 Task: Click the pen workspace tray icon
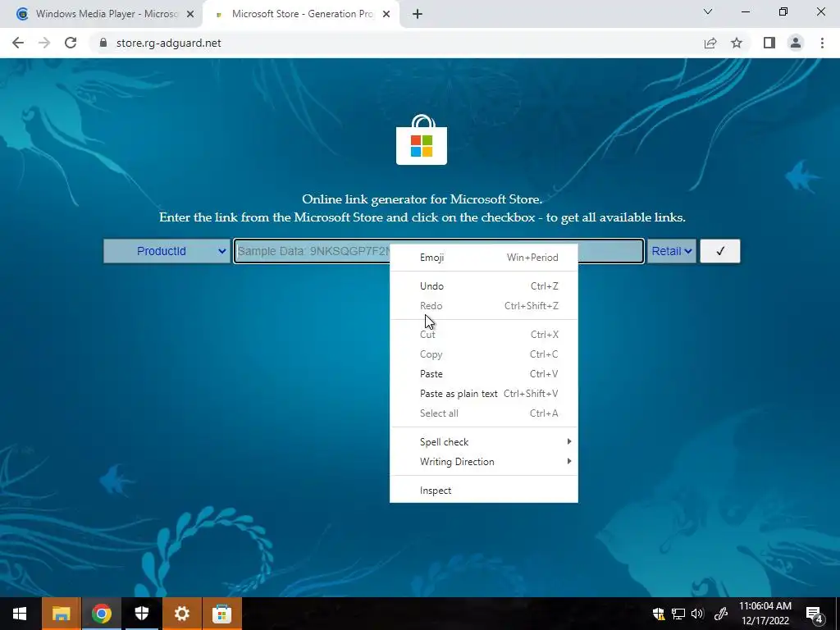(x=720, y=614)
